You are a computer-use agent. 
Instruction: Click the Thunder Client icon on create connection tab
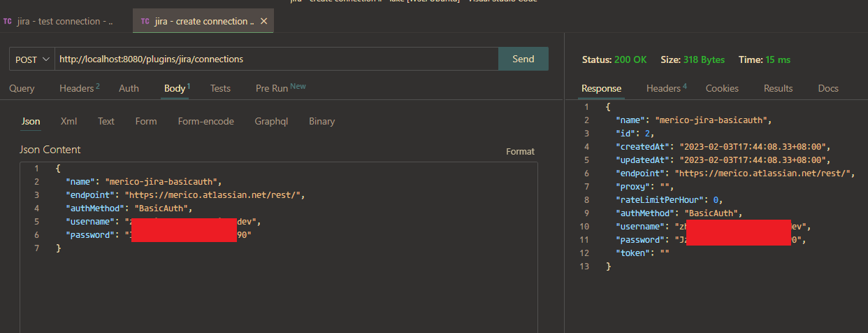pos(145,21)
